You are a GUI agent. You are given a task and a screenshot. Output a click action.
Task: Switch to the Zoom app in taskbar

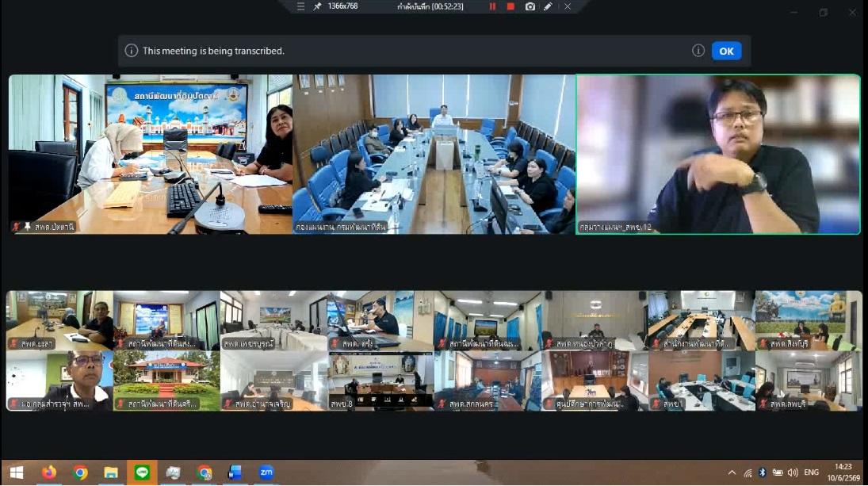(x=266, y=473)
